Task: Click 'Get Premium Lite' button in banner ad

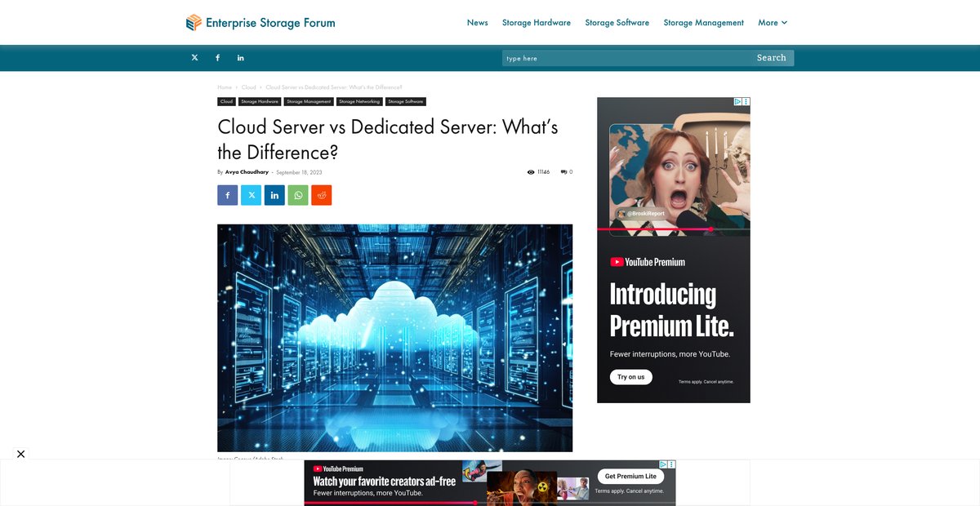Action: [630, 476]
